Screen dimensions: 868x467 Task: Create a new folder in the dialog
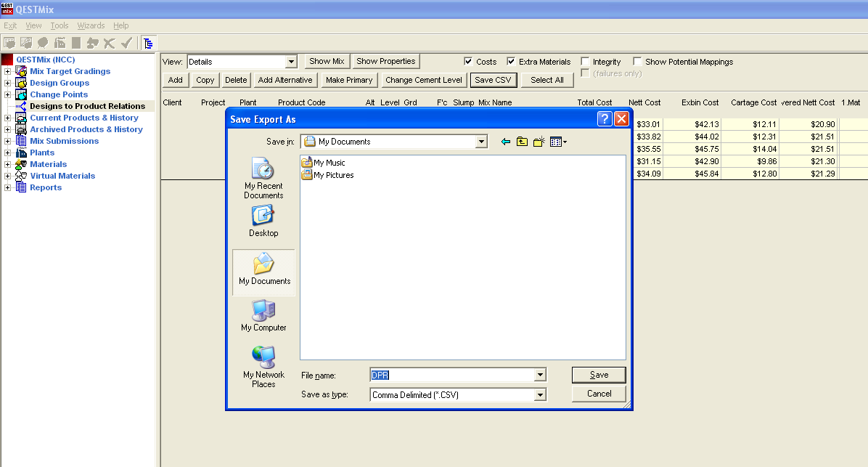539,142
